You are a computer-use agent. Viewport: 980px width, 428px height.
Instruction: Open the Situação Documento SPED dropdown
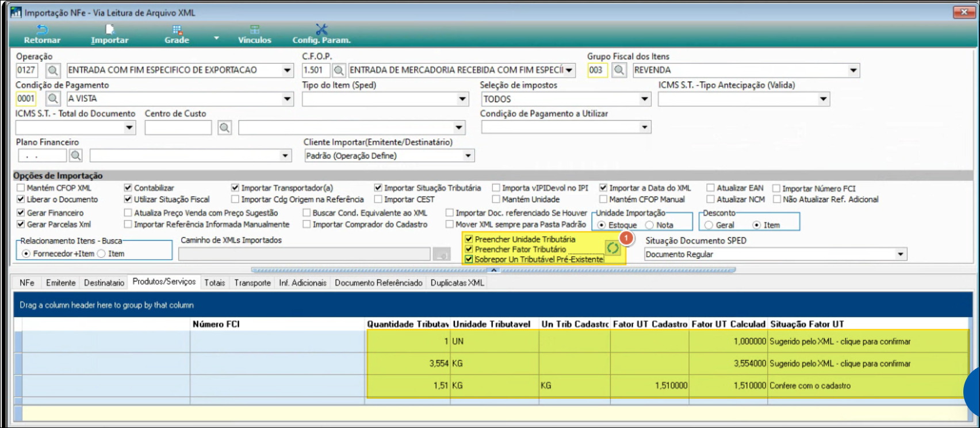pyautogui.click(x=901, y=254)
